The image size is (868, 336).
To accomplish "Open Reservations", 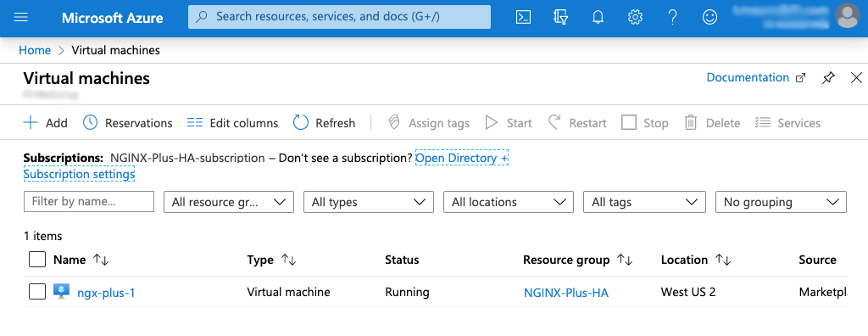I will 127,122.
